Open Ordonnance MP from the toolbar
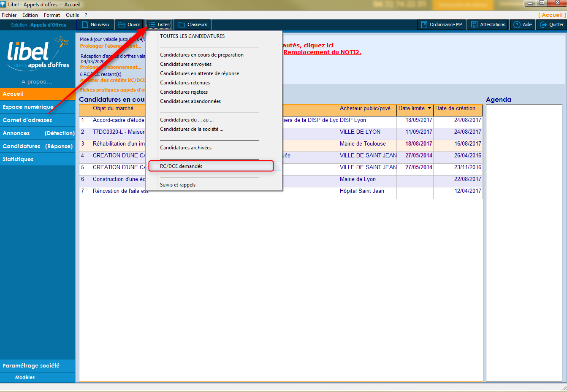 pos(442,24)
